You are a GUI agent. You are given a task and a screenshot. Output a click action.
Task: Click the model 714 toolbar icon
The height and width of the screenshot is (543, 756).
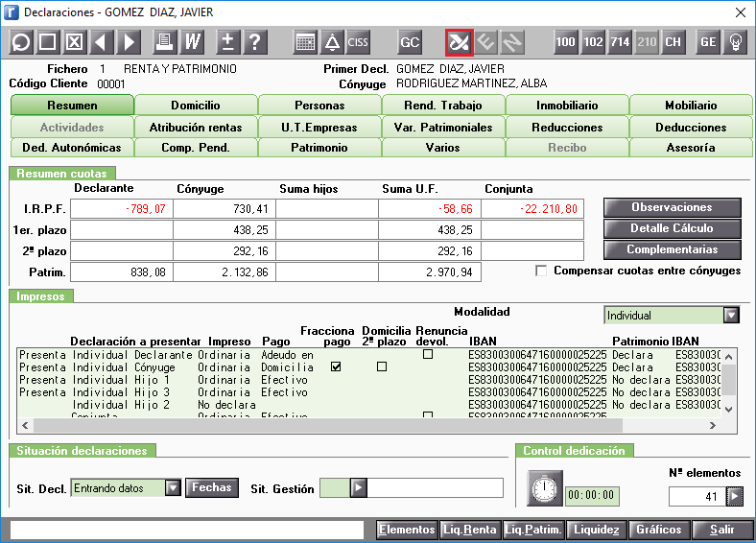click(x=620, y=42)
